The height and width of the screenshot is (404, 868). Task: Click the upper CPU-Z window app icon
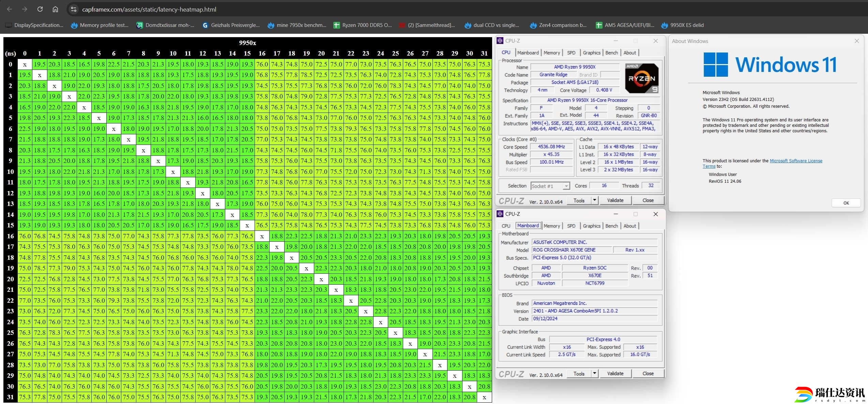pos(500,41)
